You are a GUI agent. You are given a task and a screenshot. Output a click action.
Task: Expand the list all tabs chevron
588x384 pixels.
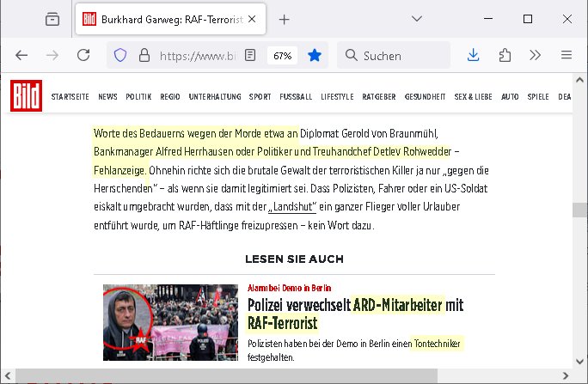pyautogui.click(x=417, y=19)
